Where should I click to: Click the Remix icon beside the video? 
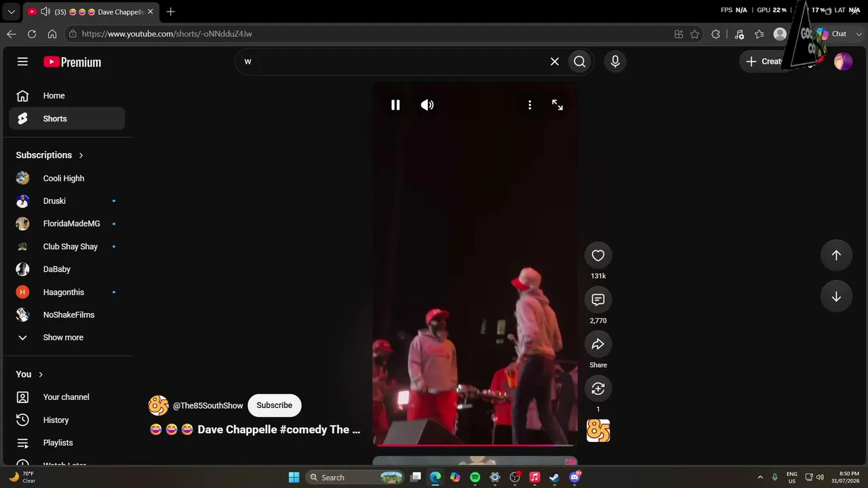point(598,388)
